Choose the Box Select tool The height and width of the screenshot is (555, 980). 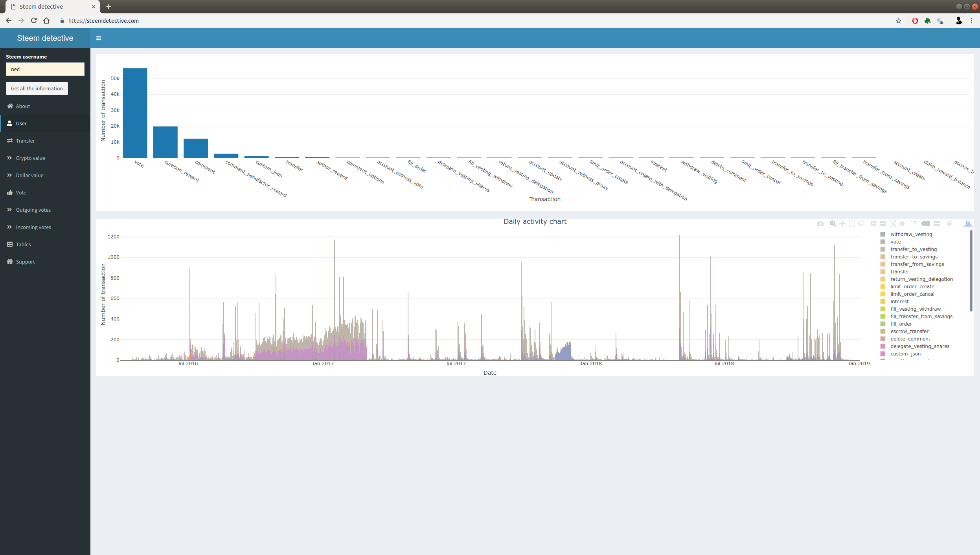click(x=851, y=223)
